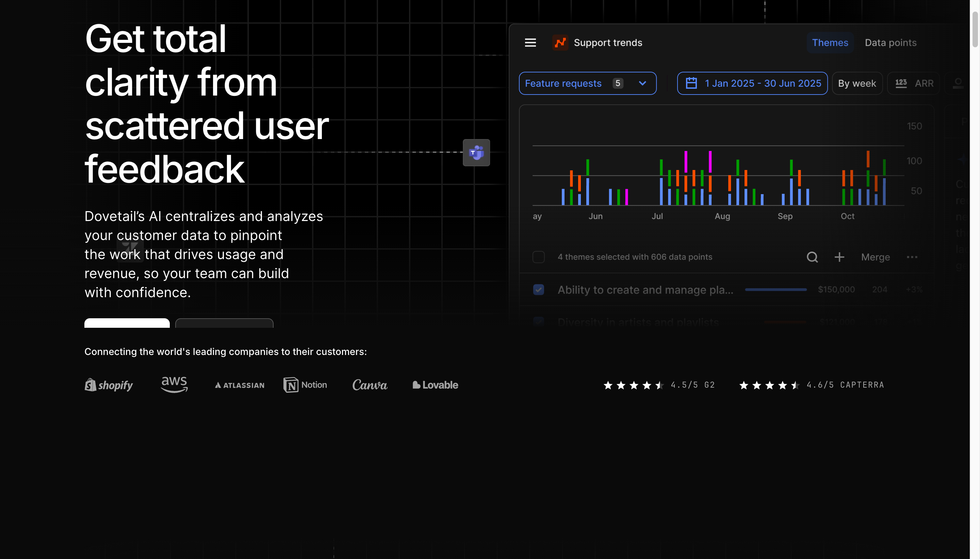
Task: Click the 'Jul' axis label on chart
Action: [657, 216]
